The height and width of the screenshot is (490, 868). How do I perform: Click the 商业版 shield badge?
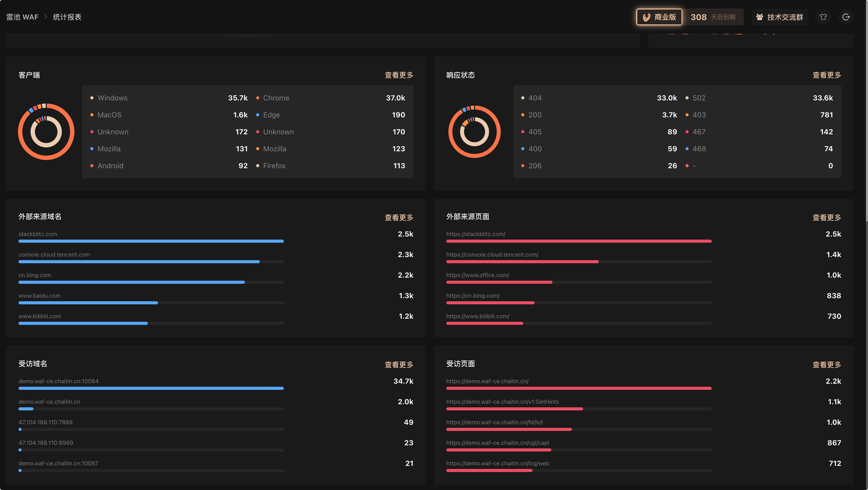pyautogui.click(x=659, y=17)
